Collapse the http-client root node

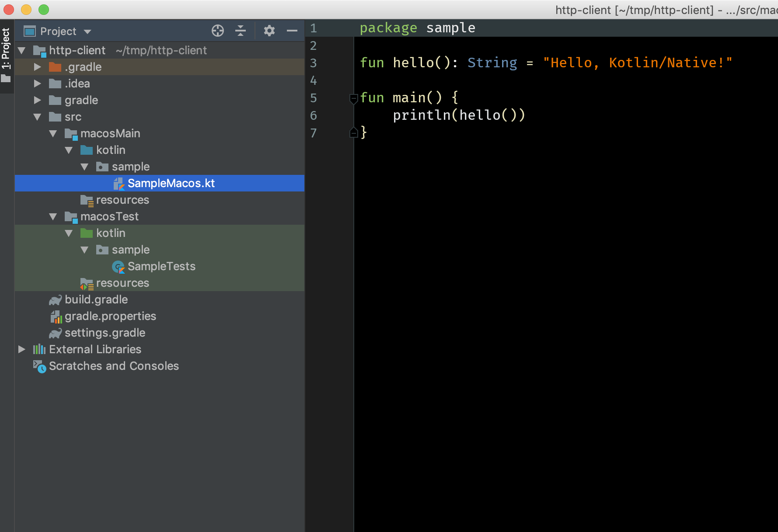(21, 50)
